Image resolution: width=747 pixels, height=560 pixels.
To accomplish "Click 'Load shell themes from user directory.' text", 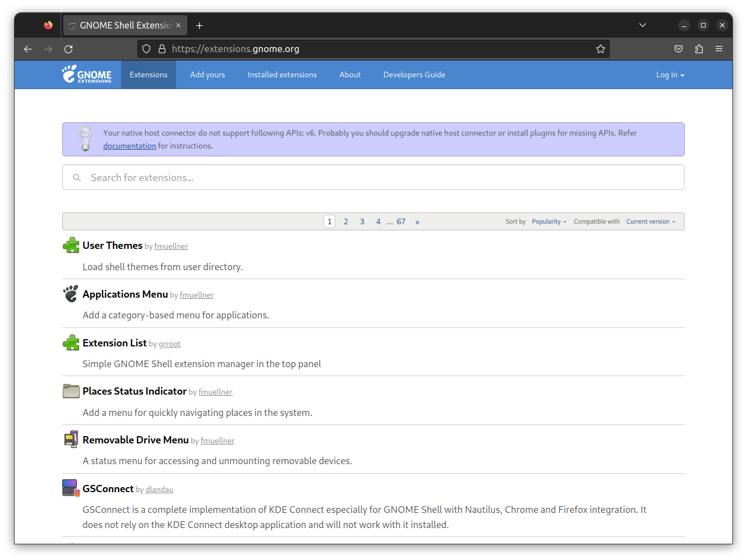I will (x=163, y=267).
